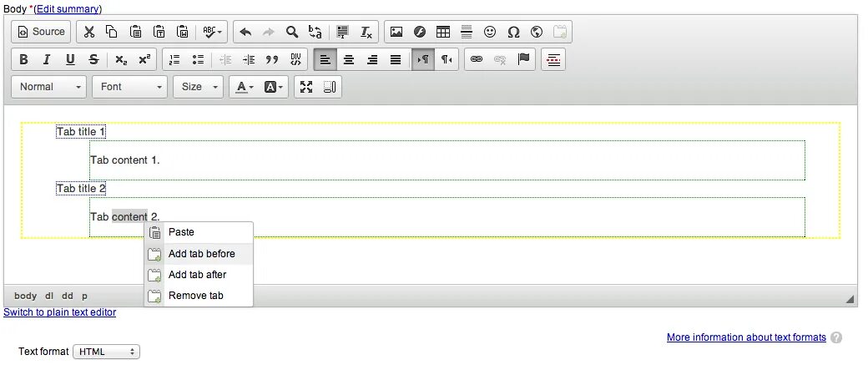Insert an anchor with the flag icon
Screen dimensions: 868x365
(523, 59)
